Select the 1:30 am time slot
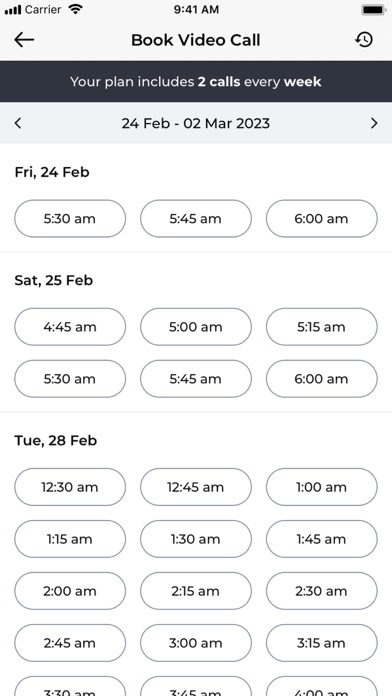 point(196,539)
